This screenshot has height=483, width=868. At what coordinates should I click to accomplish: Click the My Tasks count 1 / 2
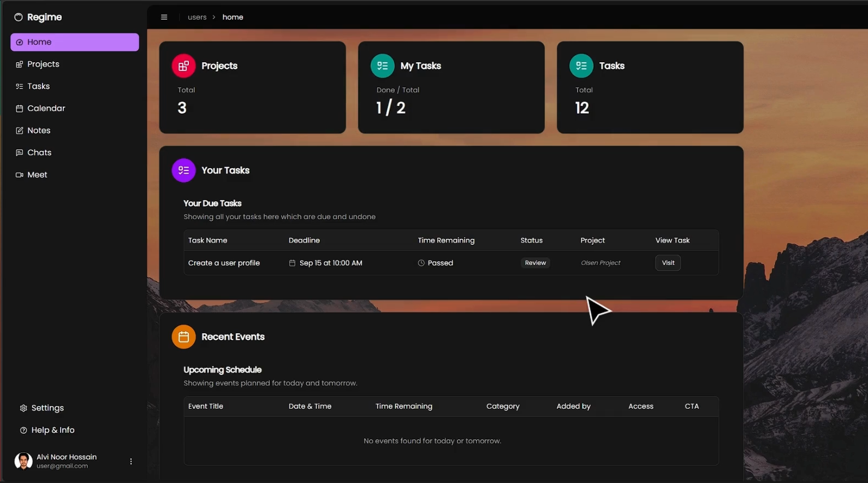(x=391, y=108)
